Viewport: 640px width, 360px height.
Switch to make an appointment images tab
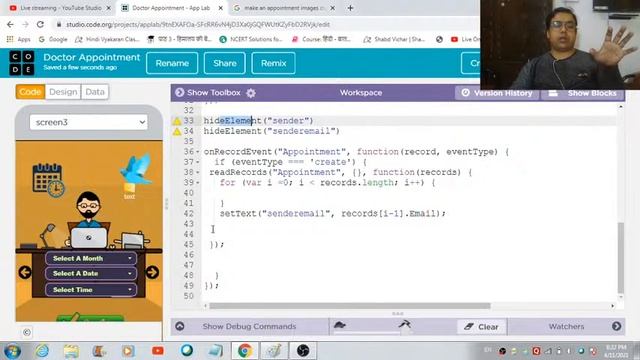click(284, 8)
